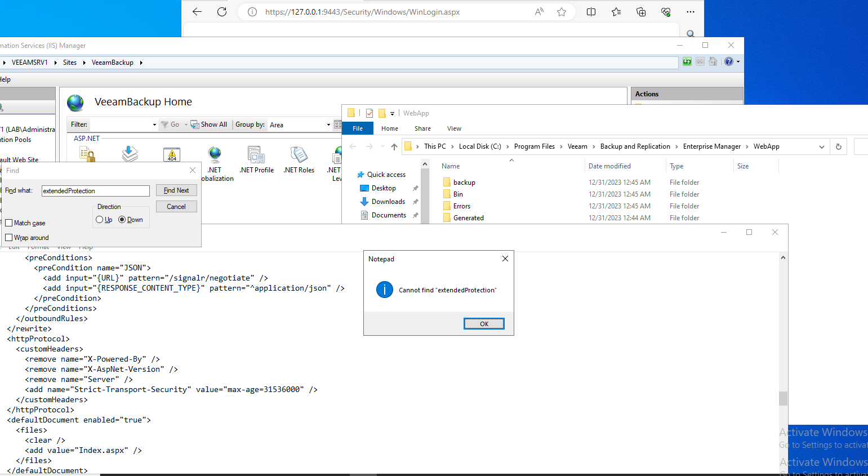Viewport: 868px width, 476px height.
Task: Open IIS Manager help
Action: [x=729, y=62]
